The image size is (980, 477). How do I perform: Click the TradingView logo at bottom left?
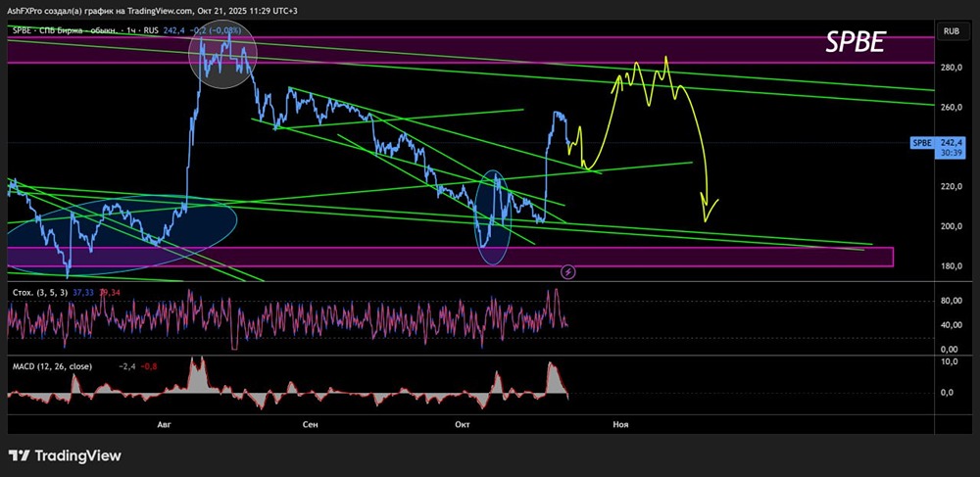[x=65, y=455]
